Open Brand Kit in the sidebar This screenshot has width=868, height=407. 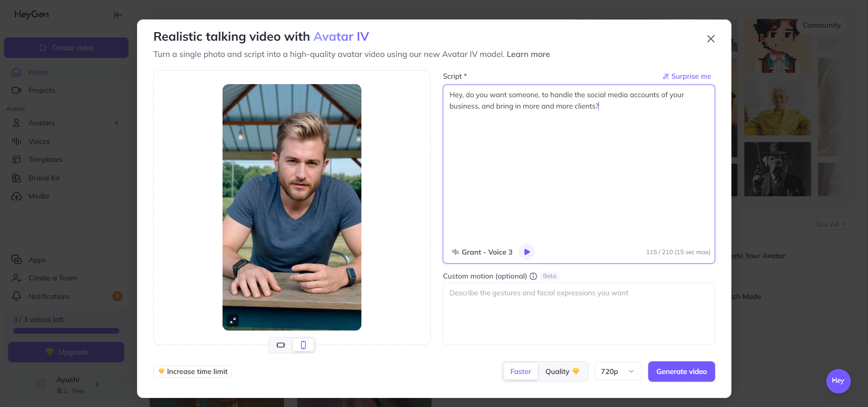click(x=66, y=178)
